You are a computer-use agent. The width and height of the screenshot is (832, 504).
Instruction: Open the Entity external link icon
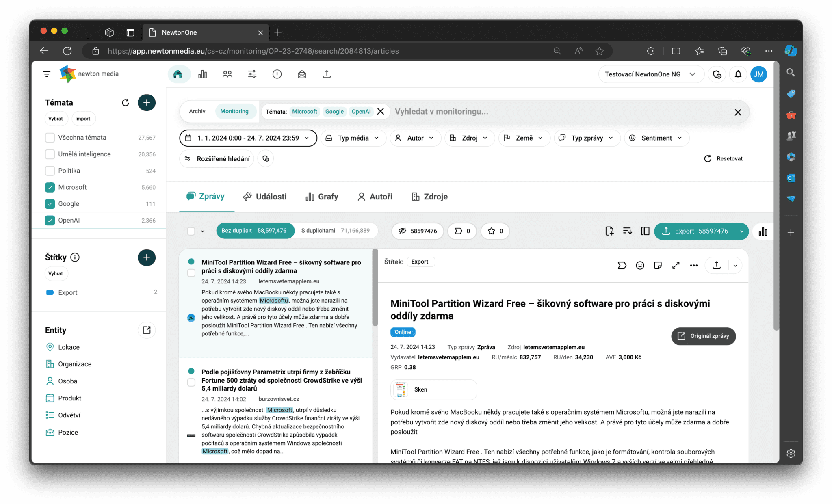147,330
